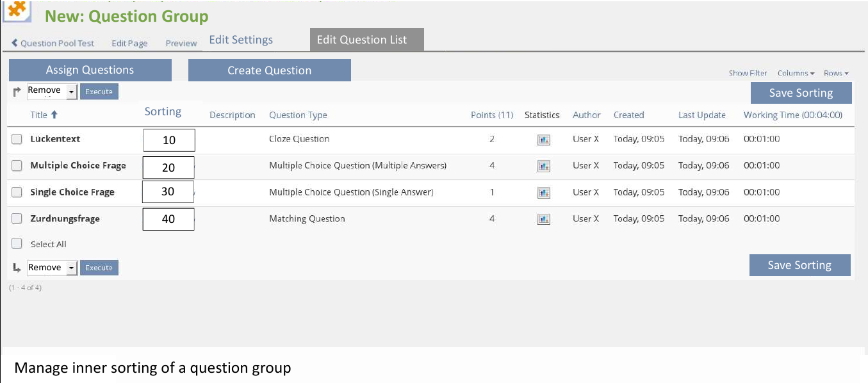Screen dimensions: 868x383
Task: Open statistics icon for Lückentext row
Action: coord(544,140)
